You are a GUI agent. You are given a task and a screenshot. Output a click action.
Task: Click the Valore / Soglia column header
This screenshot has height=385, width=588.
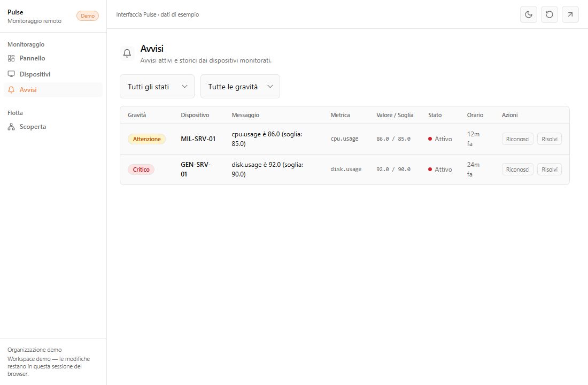tap(395, 115)
